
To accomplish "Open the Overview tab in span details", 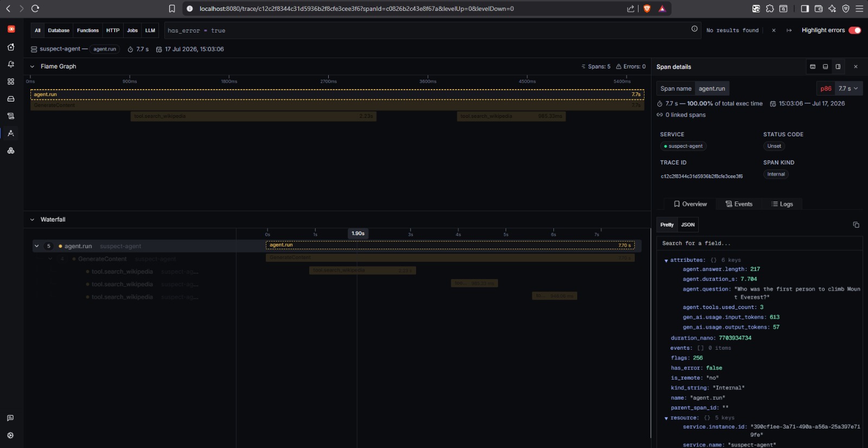I will 690,204.
